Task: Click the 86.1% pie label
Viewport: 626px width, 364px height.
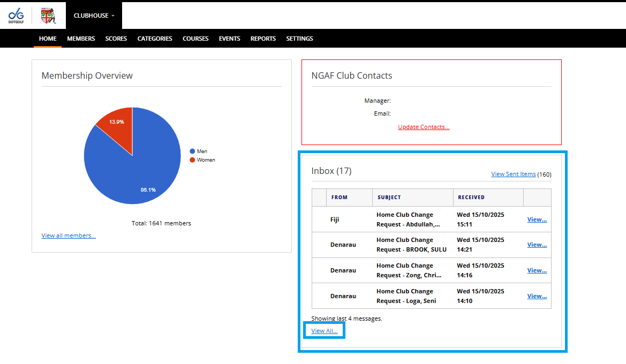Action: 148,190
